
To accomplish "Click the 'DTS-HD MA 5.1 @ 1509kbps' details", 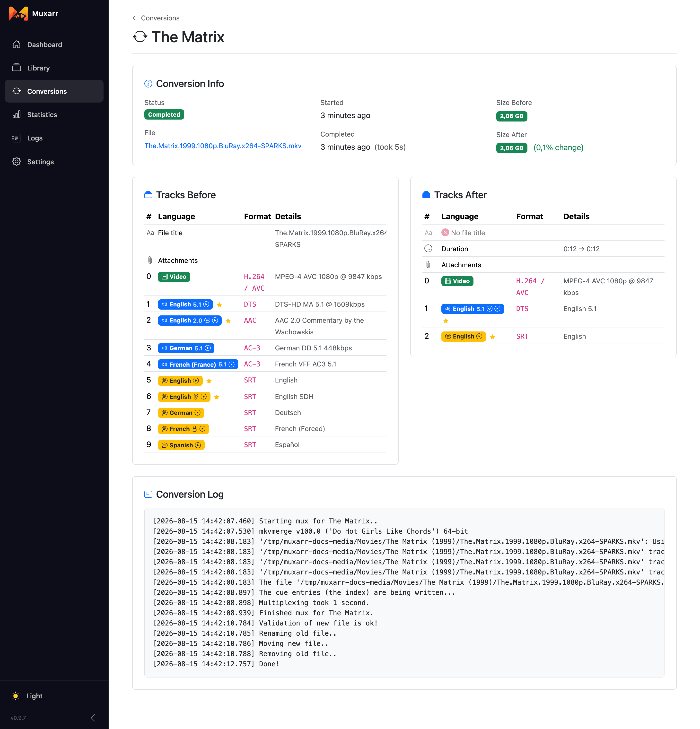I will (x=320, y=305).
